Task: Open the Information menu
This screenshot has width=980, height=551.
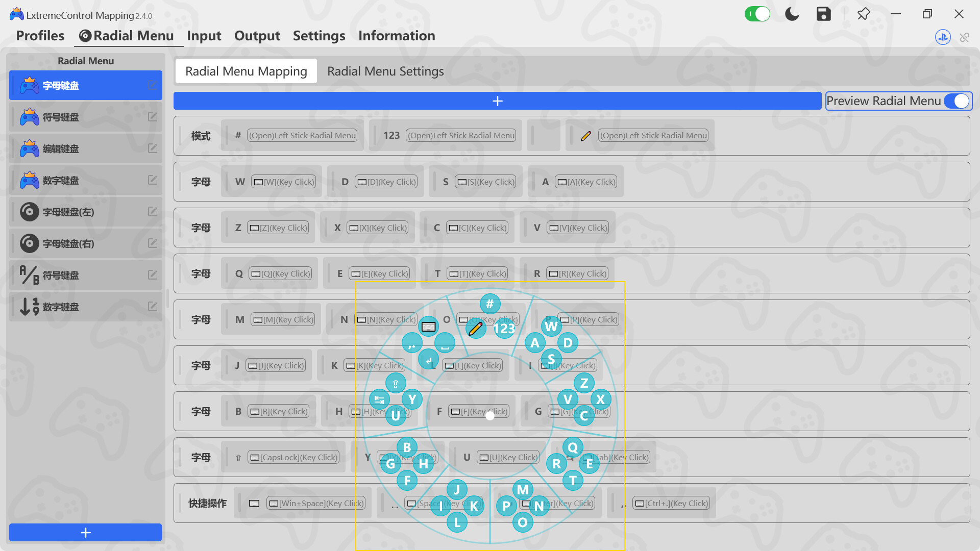Action: coord(397,36)
